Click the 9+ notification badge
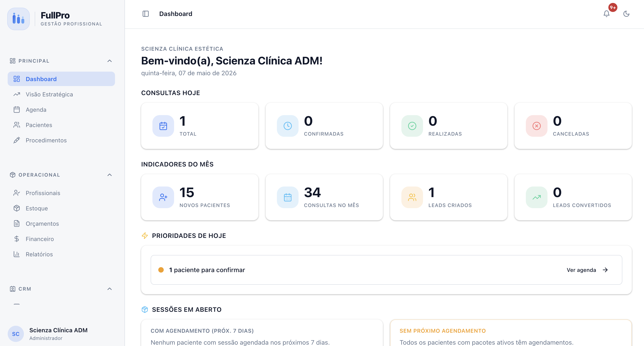This screenshot has height=346, width=644. tap(613, 7)
